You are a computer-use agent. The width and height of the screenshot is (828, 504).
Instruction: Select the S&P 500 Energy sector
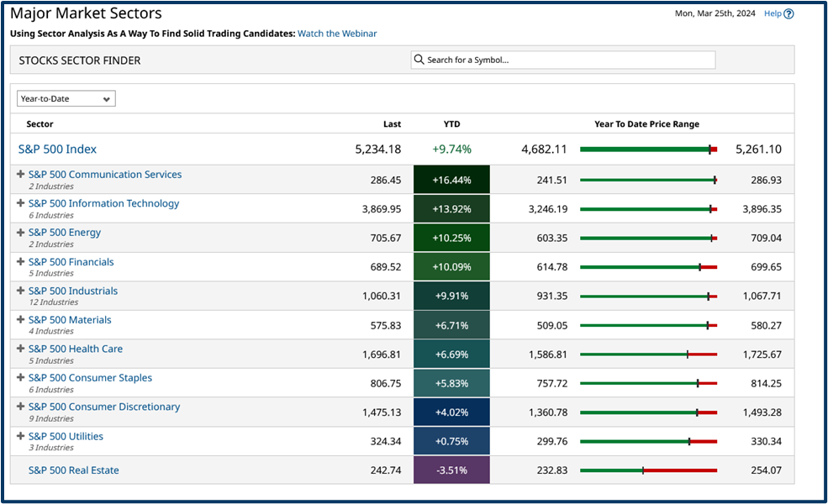(64, 232)
